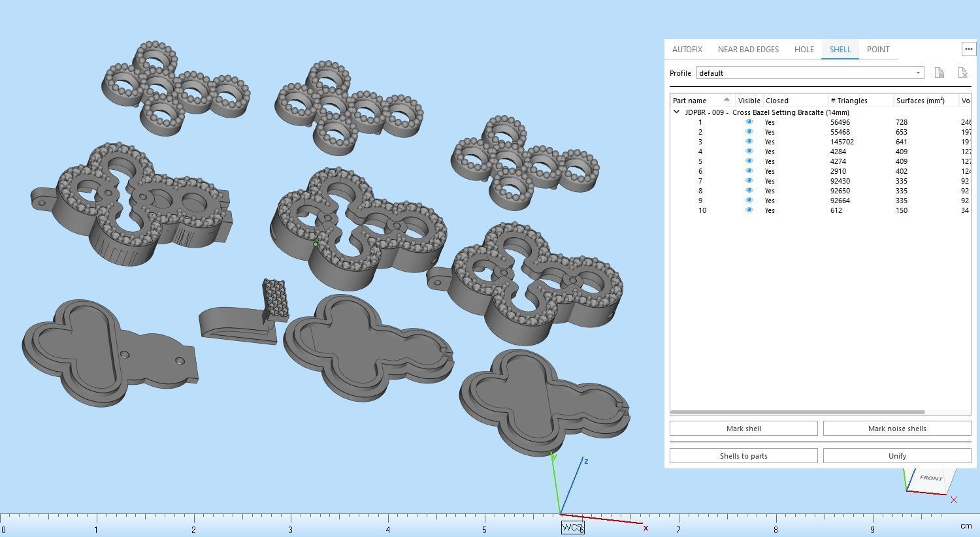
Task: Click the green point marker on the model
Action: coord(316,244)
